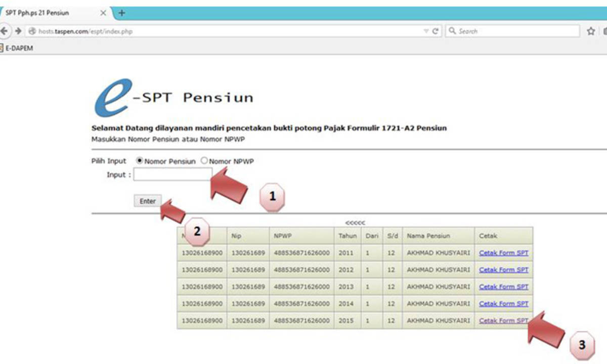Click the magnifier icon in the Search box

coord(452,31)
